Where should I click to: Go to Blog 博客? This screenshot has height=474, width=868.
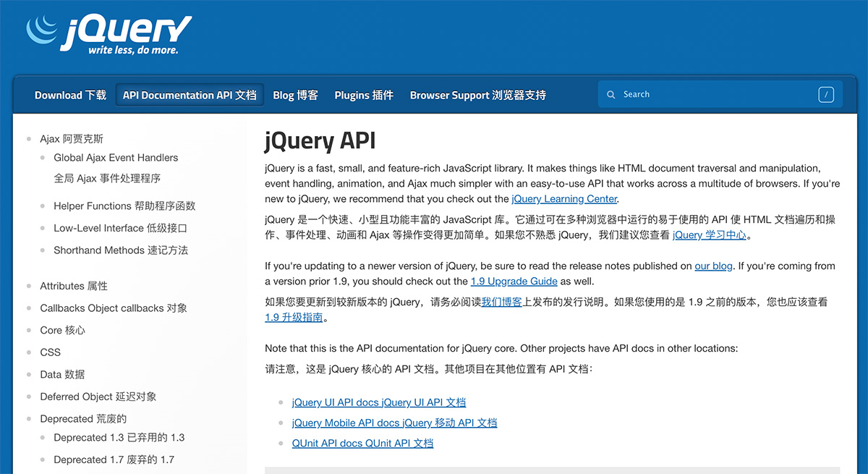pos(295,95)
